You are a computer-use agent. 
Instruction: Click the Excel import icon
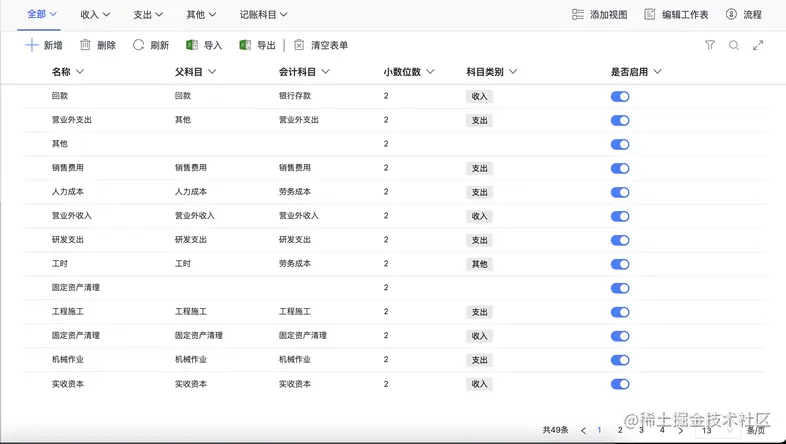pos(191,45)
